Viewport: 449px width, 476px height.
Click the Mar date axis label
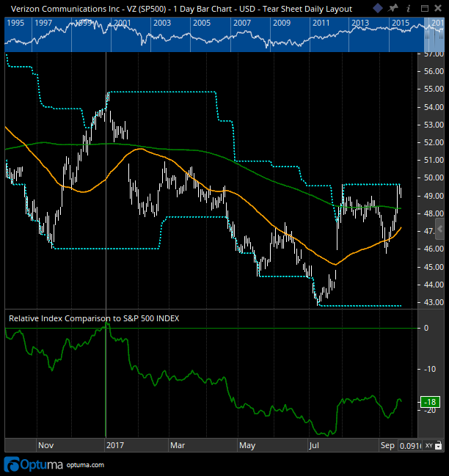[178, 445]
